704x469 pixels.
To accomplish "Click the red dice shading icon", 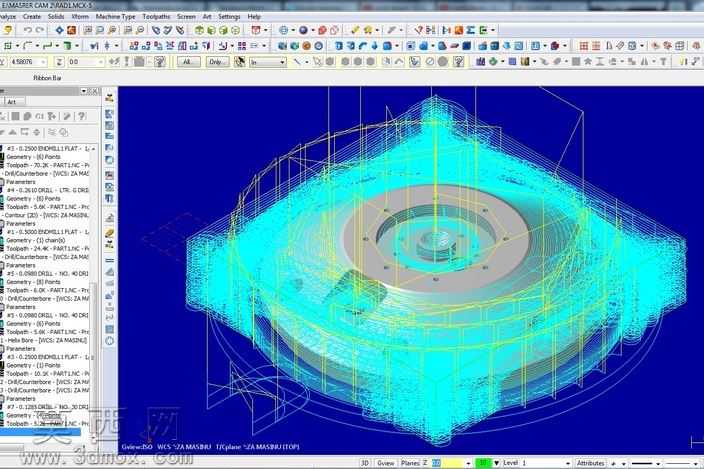I will [322, 31].
